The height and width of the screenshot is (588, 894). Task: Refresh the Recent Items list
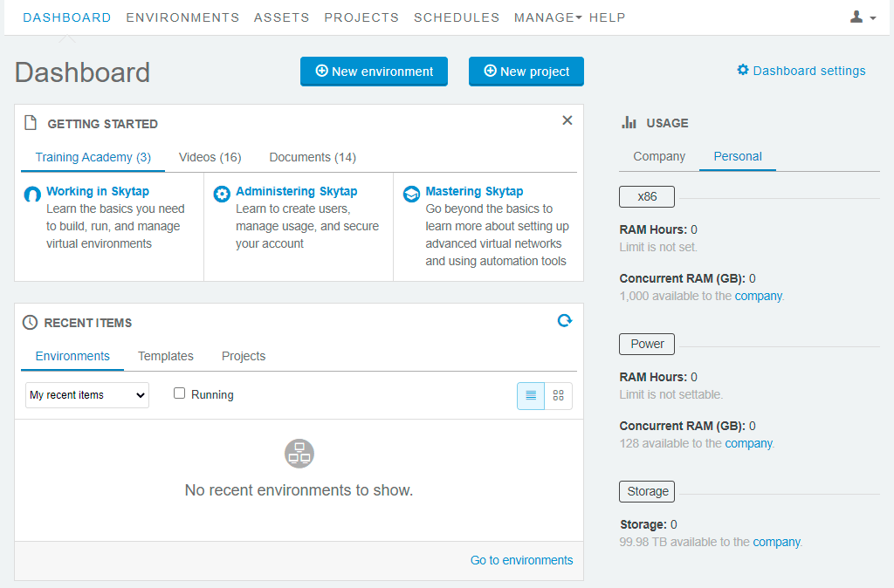coord(565,321)
